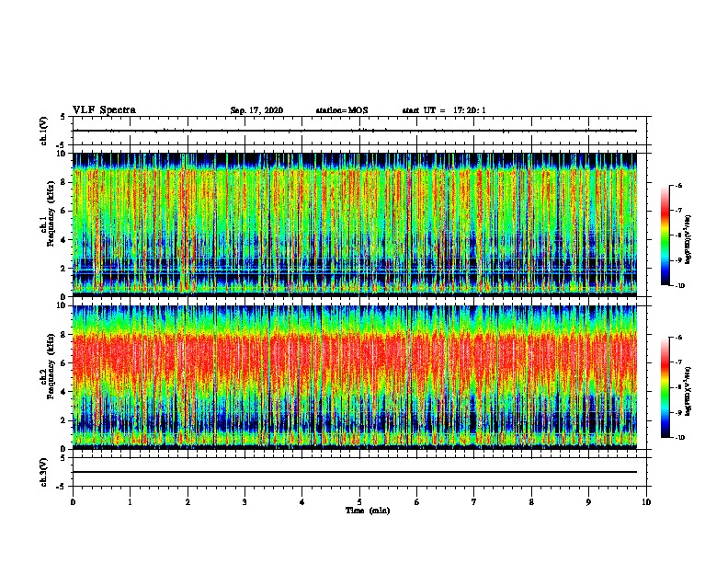728x563 pixels.
Task: Click the "ch.3(V)" axis label
Action: pyautogui.click(x=43, y=472)
